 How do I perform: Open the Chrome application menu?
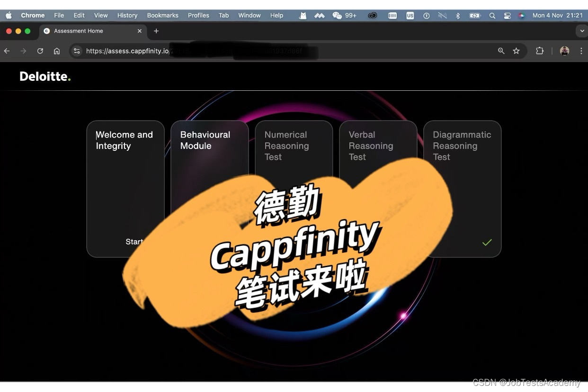[33, 16]
